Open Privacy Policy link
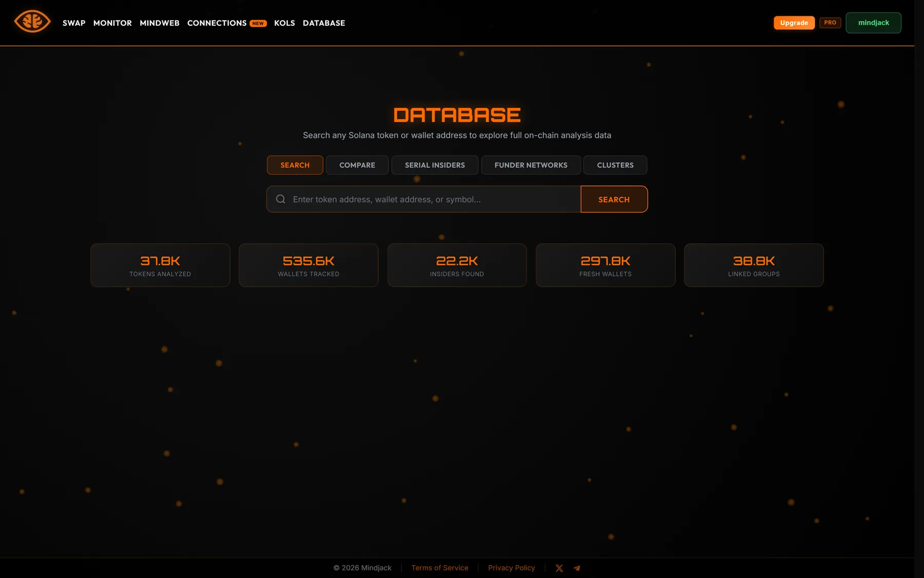 [x=511, y=568]
